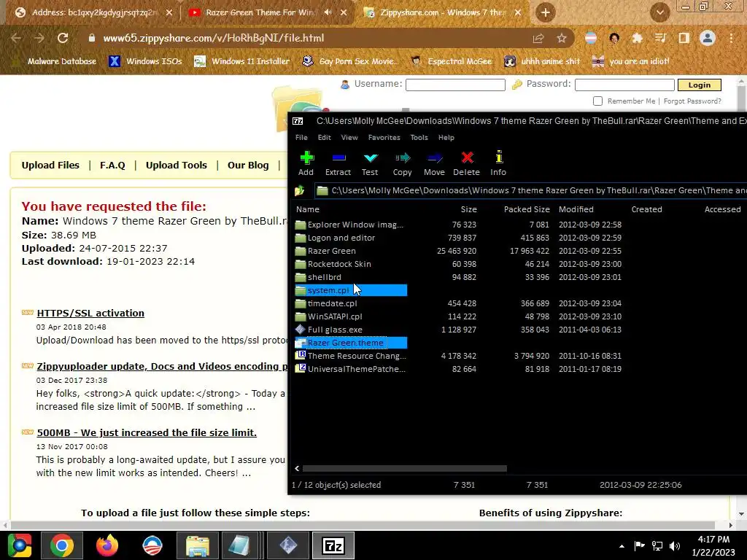
Task: Go back in Chrome history
Action: click(16, 38)
